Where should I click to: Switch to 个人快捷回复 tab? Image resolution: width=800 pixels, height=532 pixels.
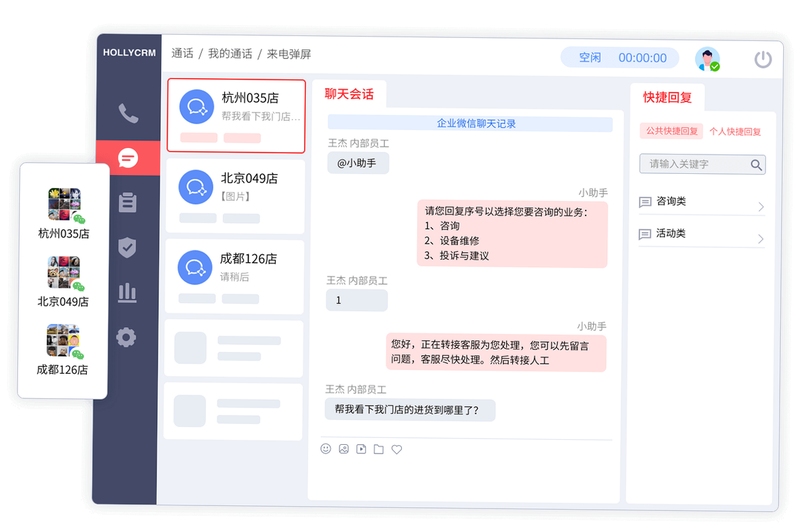[735, 132]
